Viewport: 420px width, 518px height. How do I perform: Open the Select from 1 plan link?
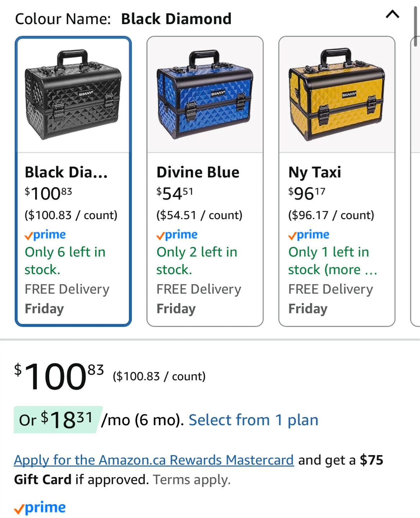coord(254,420)
